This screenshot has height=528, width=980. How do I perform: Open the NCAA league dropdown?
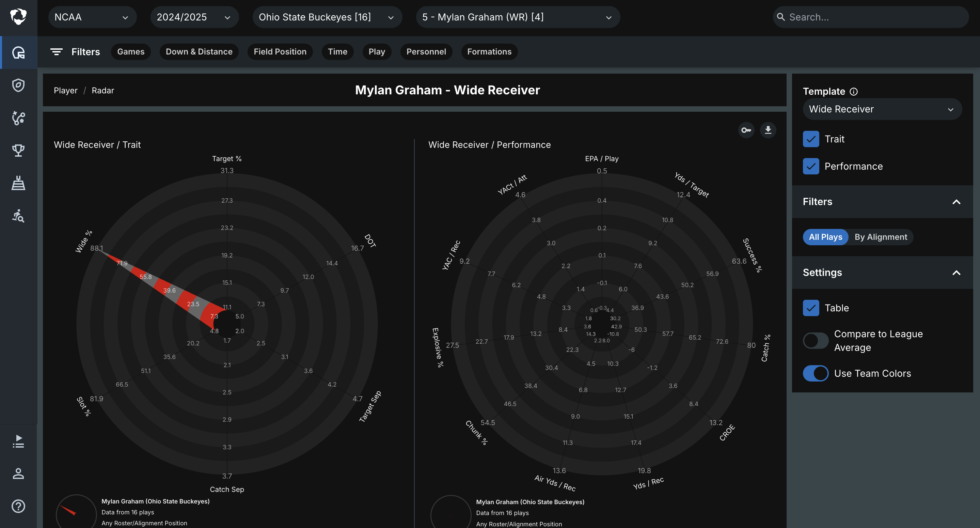(92, 17)
